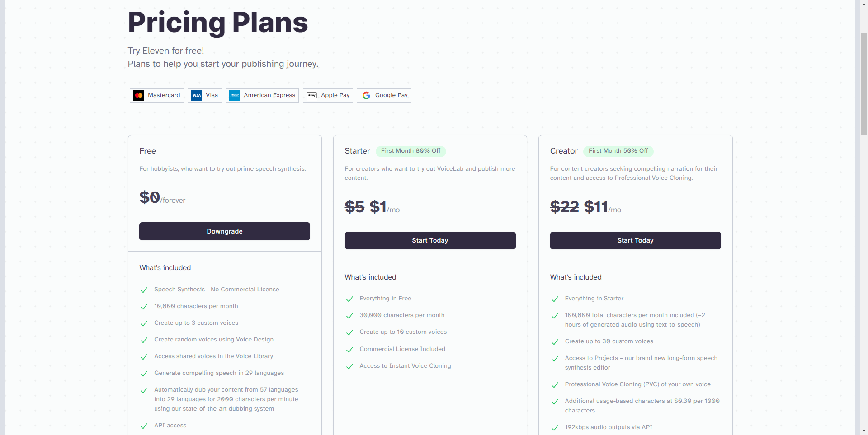This screenshot has width=868, height=435.
Task: Click Start Today under Starter plan
Action: (430, 240)
